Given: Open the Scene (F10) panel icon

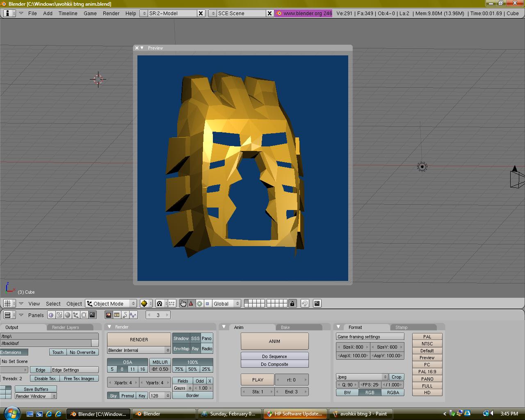Looking at the screenshot, I should [92, 315].
